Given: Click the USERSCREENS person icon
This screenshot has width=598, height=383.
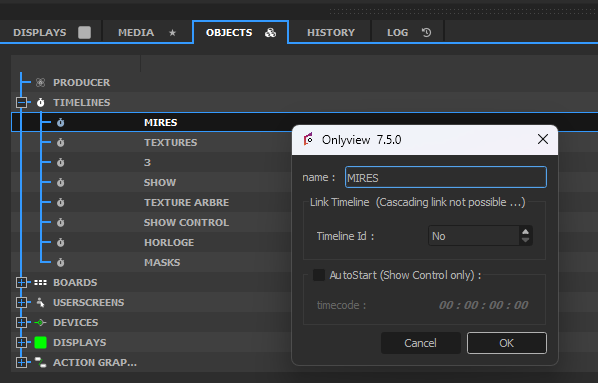Looking at the screenshot, I should point(40,303).
